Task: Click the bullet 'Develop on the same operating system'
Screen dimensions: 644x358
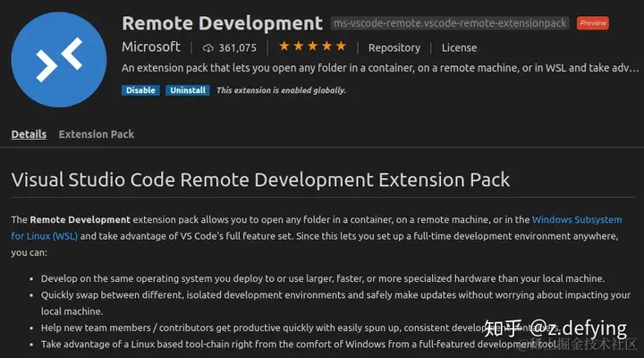Action: coord(322,278)
